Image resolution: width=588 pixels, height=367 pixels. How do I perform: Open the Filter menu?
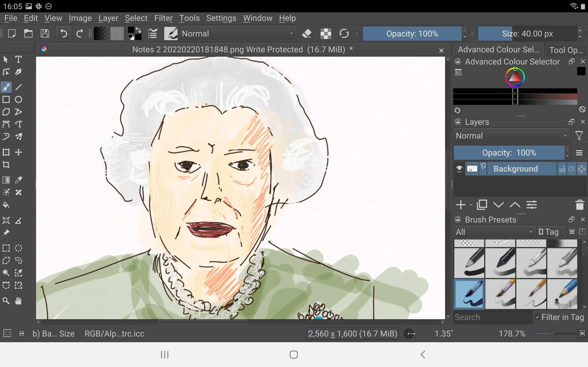point(163,18)
